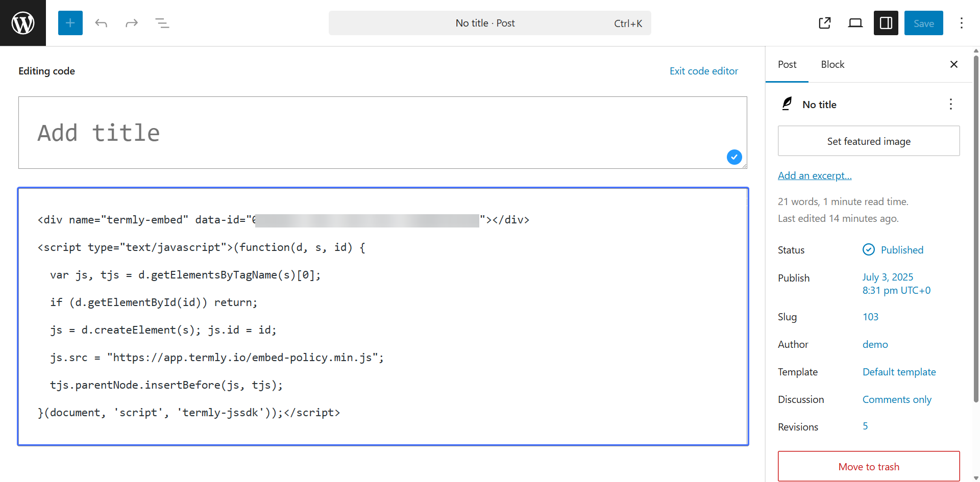Click "Last edited 14 minutes ago." text
The image size is (980, 482).
coord(838,218)
